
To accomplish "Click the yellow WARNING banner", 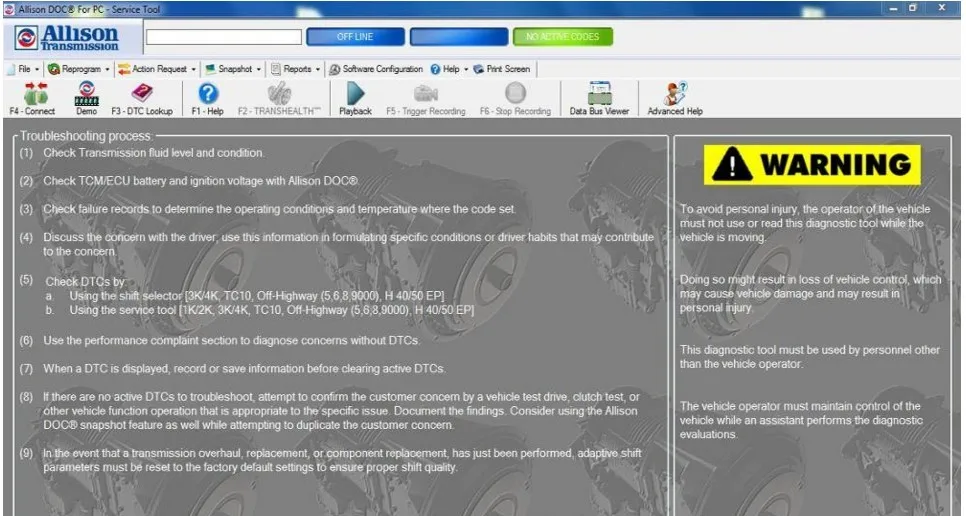I will 812,165.
